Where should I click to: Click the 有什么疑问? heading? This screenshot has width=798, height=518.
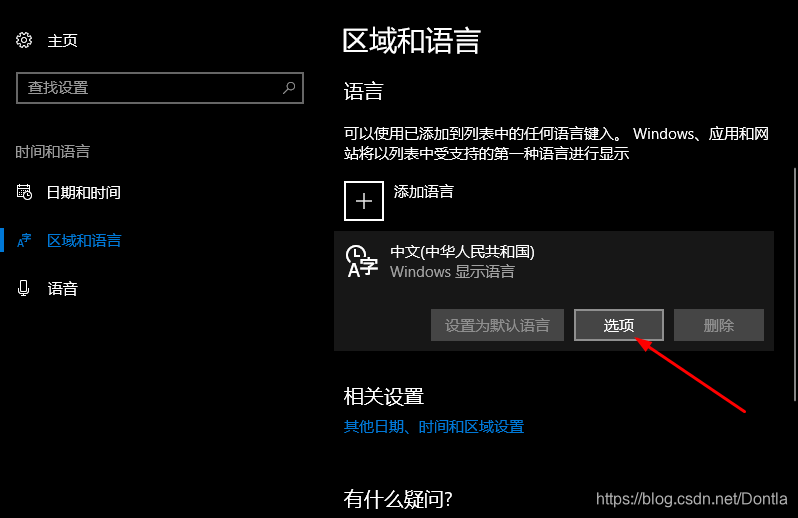click(398, 499)
